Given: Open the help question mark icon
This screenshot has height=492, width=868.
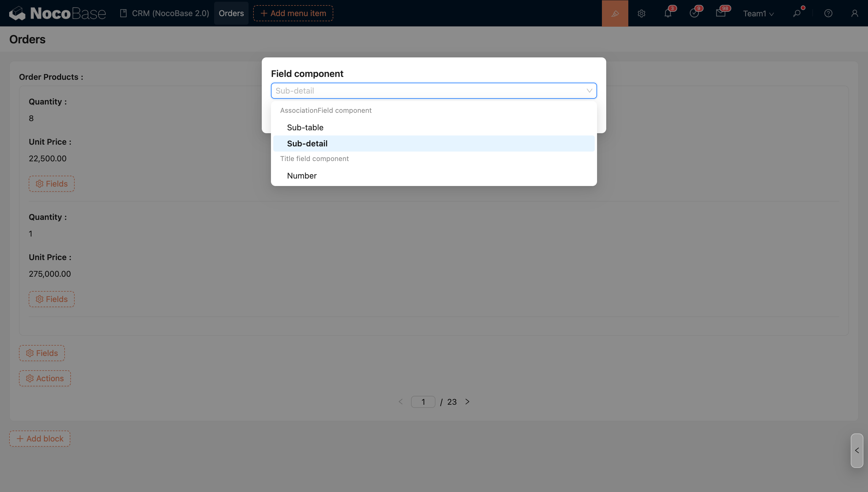Looking at the screenshot, I should point(828,13).
